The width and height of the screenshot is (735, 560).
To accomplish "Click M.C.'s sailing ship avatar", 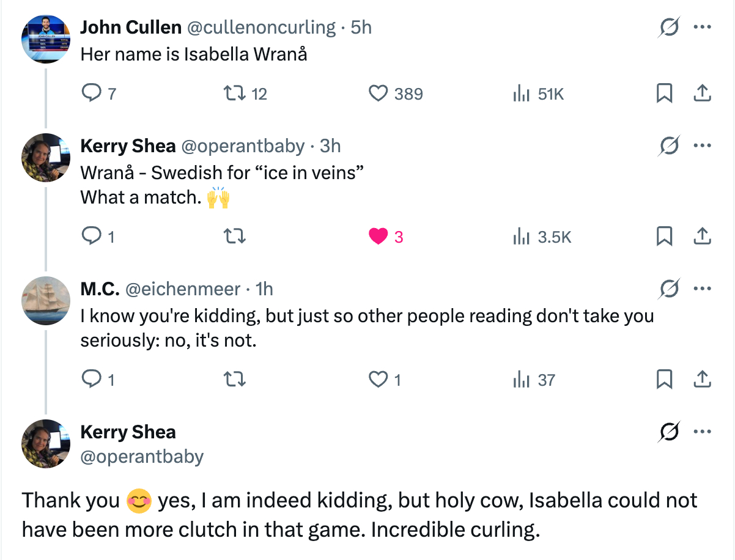I will click(46, 300).
